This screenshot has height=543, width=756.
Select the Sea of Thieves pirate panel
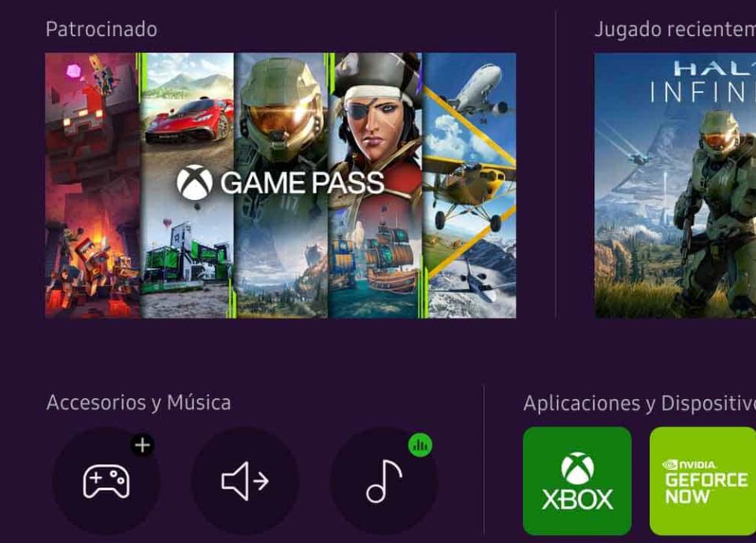click(376, 186)
